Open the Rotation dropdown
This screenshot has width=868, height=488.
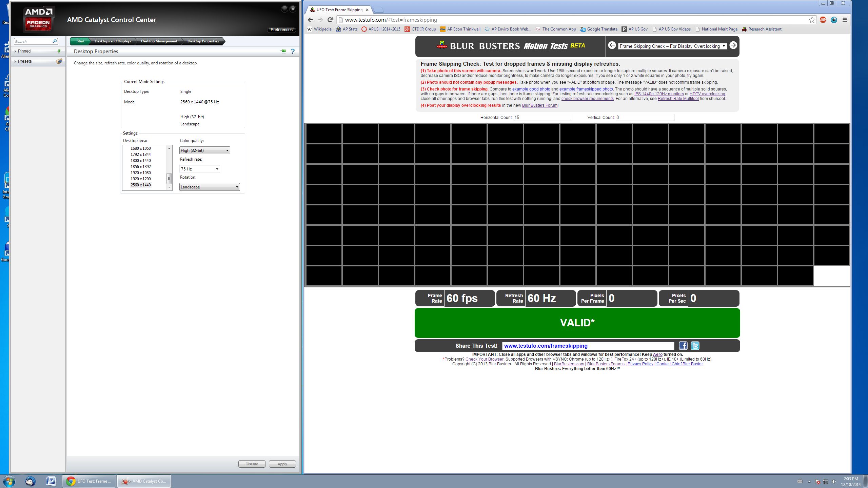(x=209, y=187)
